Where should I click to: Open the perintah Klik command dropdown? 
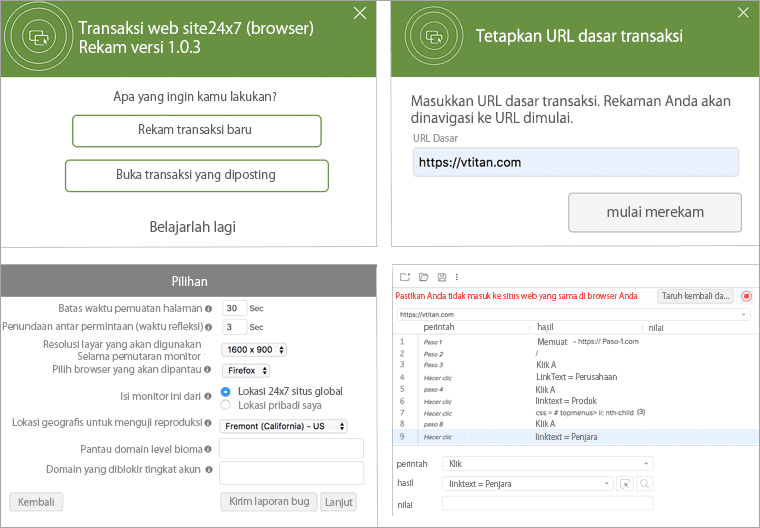(547, 464)
